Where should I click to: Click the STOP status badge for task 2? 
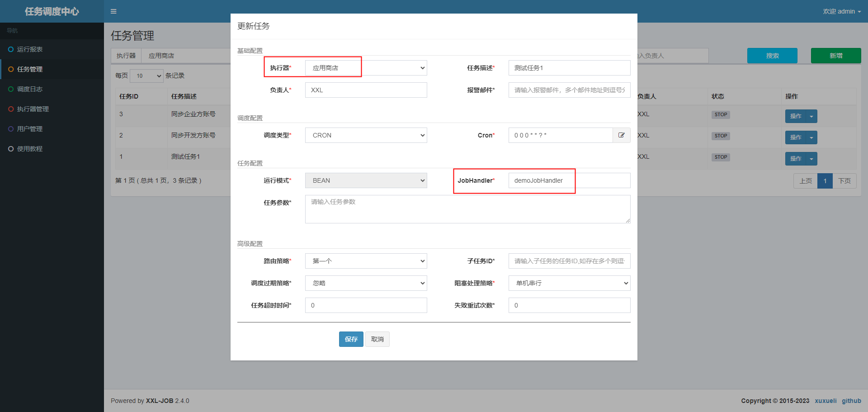721,136
